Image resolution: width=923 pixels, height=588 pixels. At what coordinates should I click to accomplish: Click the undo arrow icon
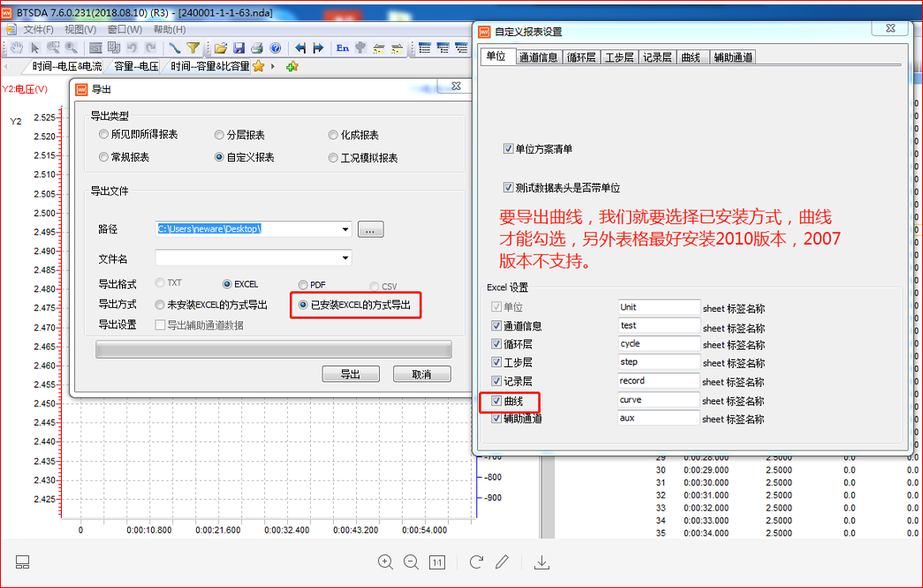132,48
